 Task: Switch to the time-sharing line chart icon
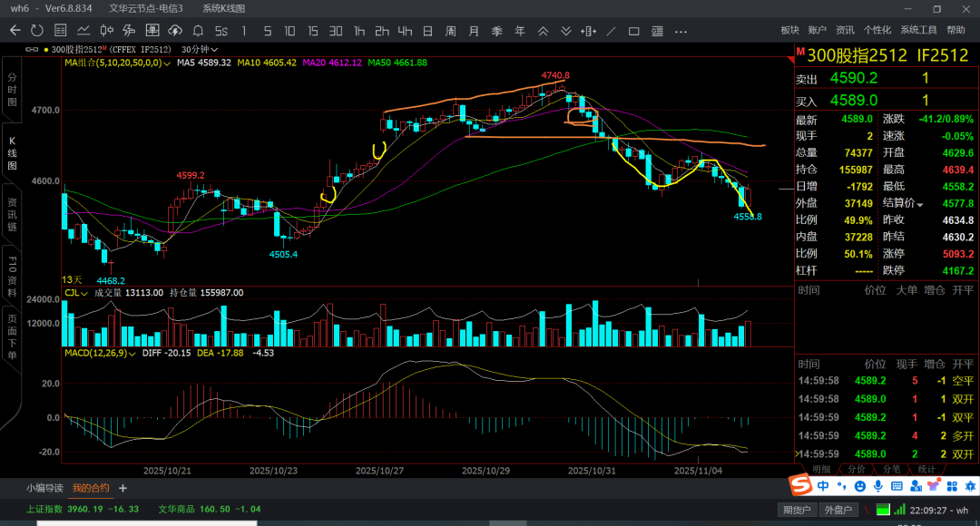coord(84,30)
